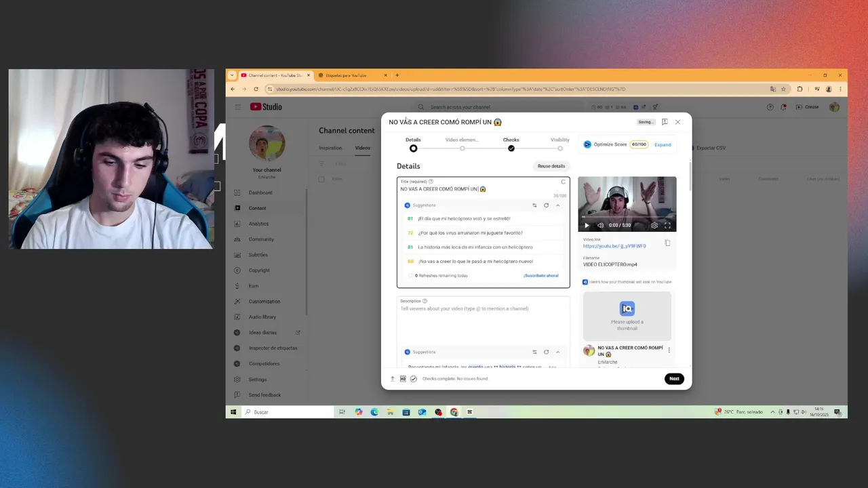Select suggestion La historia más loca de mi infancia
Screen dimensions: 868x488
click(x=484, y=247)
